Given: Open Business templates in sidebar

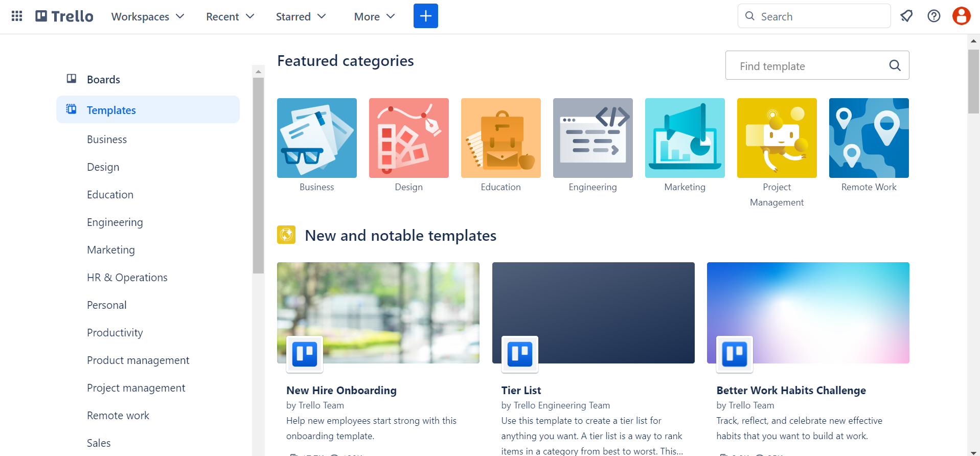Looking at the screenshot, I should click(x=107, y=140).
